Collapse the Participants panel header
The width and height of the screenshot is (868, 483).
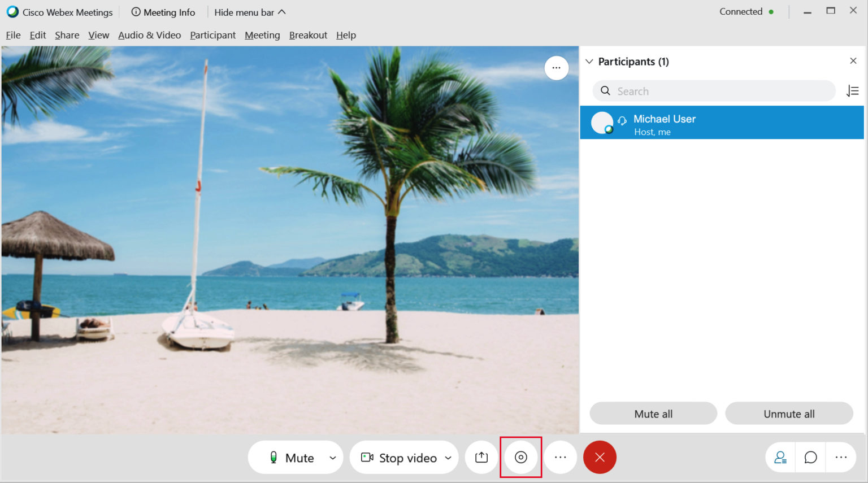tap(589, 61)
